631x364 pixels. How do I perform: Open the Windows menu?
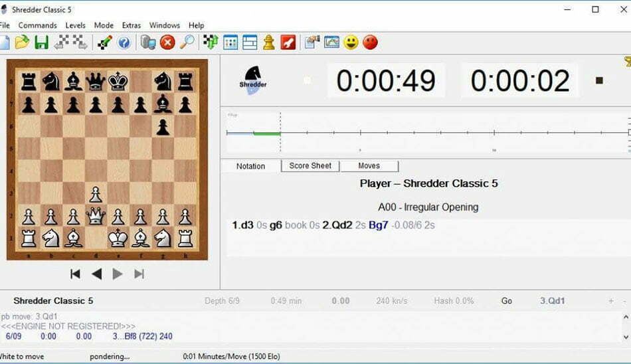165,25
